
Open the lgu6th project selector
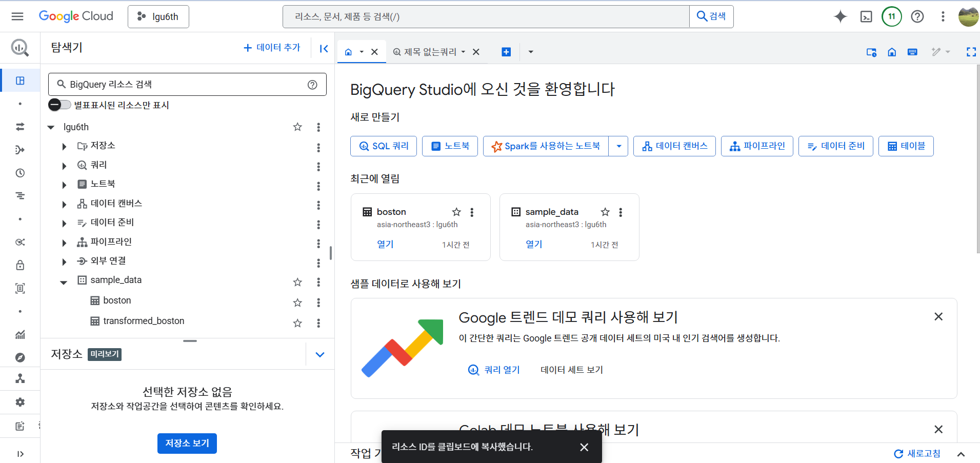coord(158,16)
